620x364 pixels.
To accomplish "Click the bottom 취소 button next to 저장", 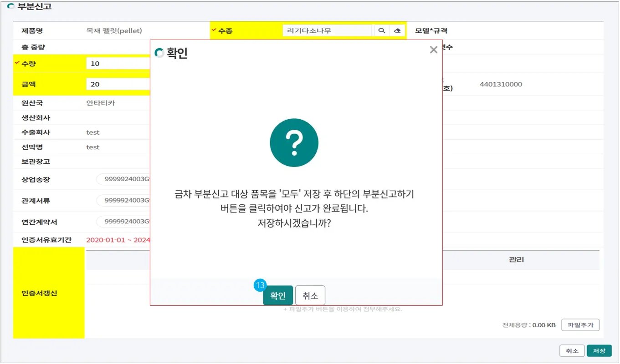I will click(x=572, y=351).
